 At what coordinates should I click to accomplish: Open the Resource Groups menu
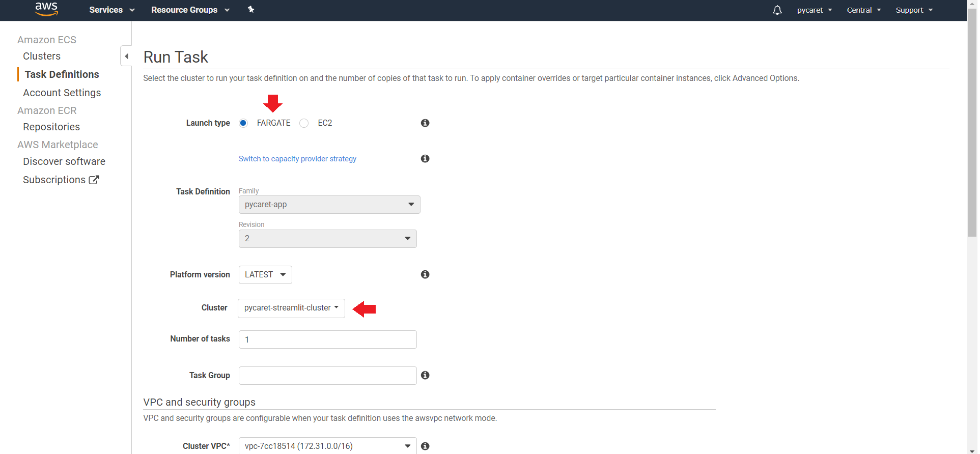coord(190,10)
